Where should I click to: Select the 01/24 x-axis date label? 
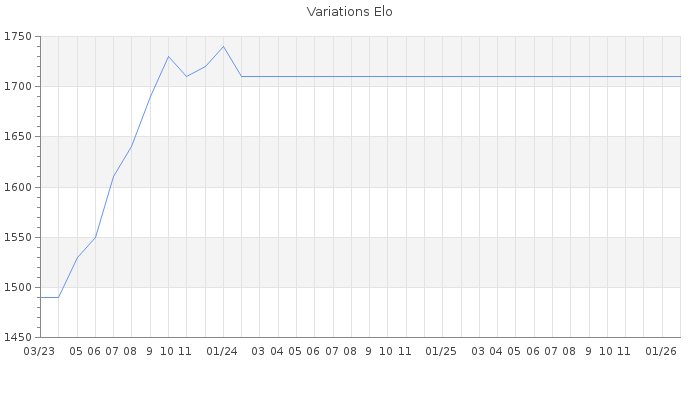pyautogui.click(x=222, y=351)
